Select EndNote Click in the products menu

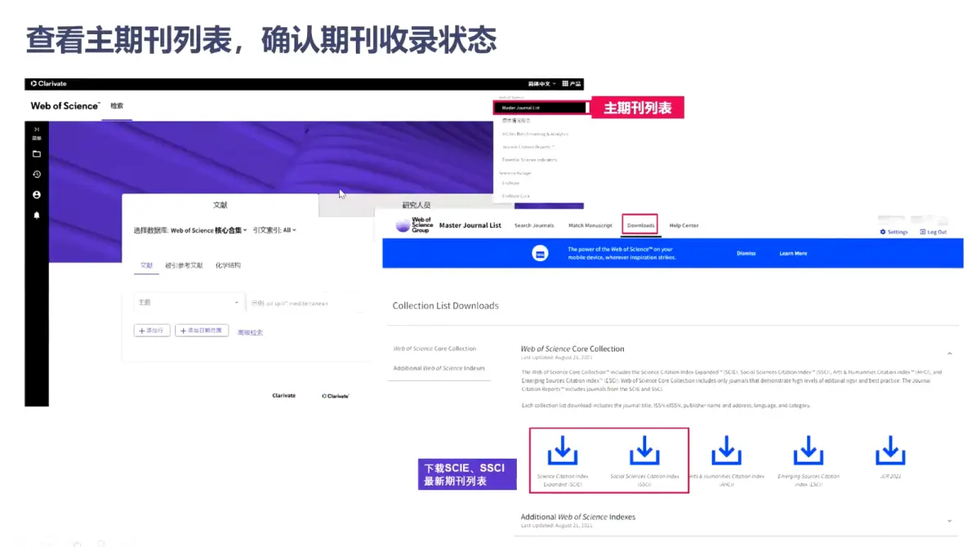coord(515,196)
